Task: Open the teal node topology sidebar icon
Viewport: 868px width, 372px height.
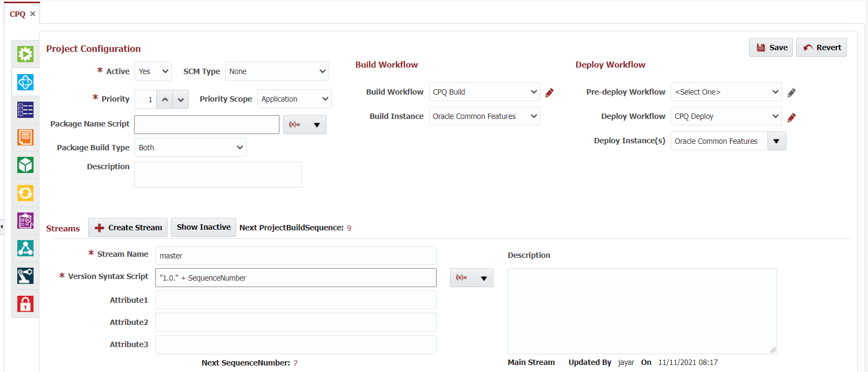Action: coord(25,248)
